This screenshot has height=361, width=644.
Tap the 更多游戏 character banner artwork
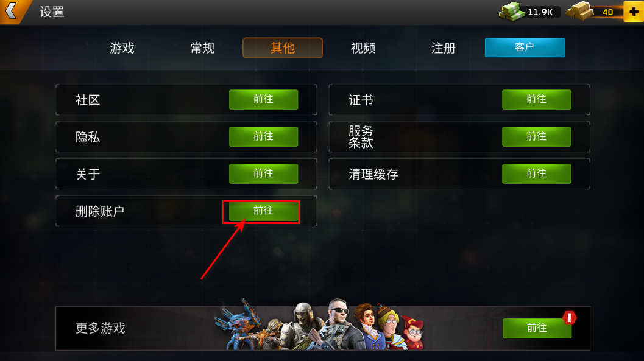pos(319,325)
